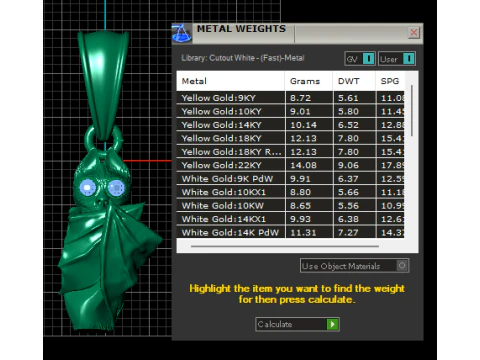This screenshot has width=480, height=360.
Task: Select the Yellow Gold:9KY row
Action: pos(290,98)
